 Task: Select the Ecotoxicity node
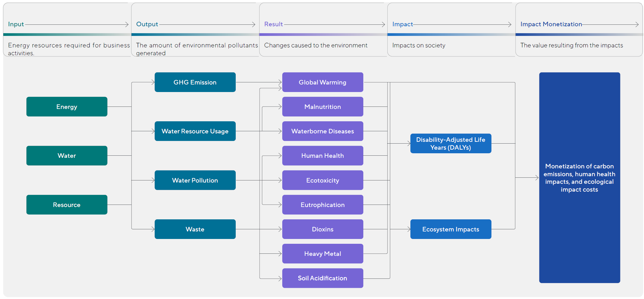[322, 180]
